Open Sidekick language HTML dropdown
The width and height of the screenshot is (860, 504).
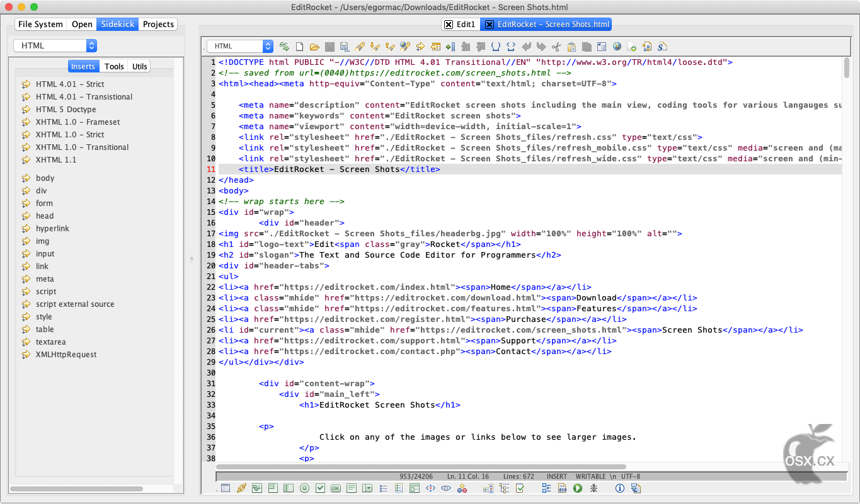(x=55, y=45)
